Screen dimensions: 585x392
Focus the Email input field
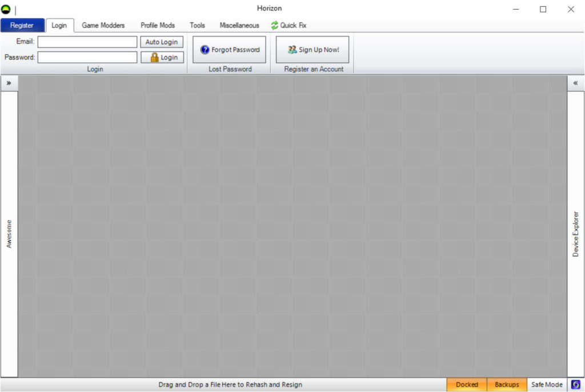point(87,42)
